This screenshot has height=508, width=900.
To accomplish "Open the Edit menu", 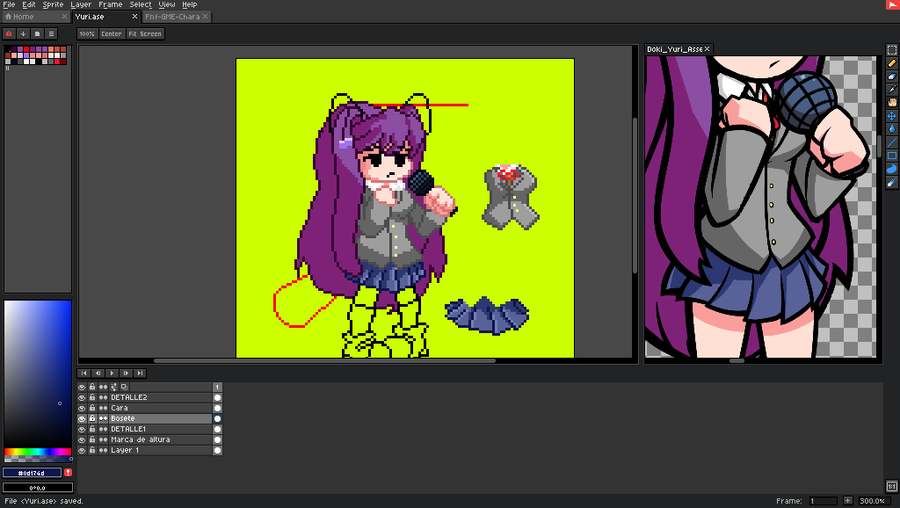I will 29,5.
